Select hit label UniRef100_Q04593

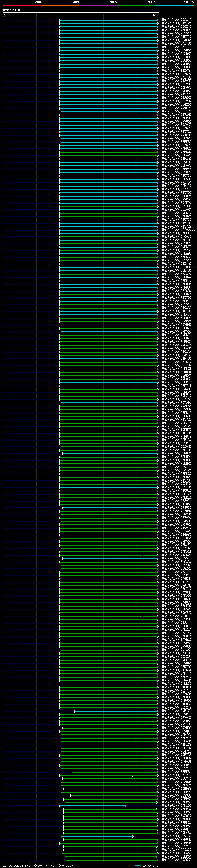click(x=177, y=521)
